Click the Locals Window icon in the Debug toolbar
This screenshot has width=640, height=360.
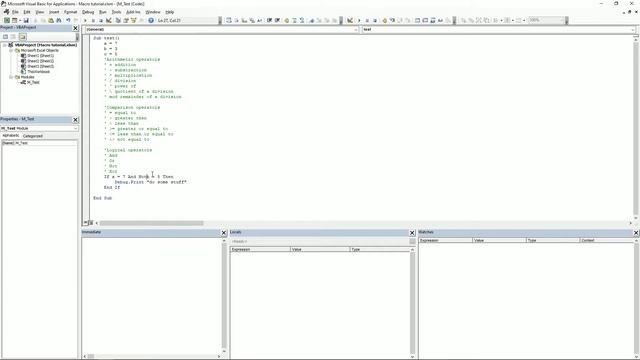click(418, 20)
